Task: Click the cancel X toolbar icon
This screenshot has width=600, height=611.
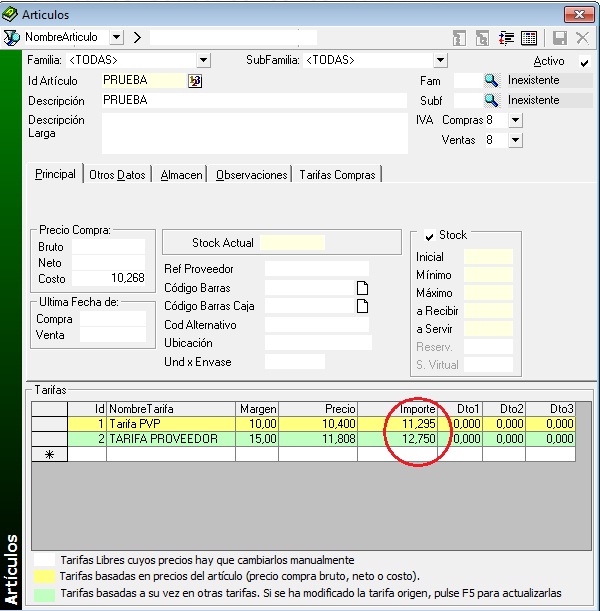Action: (582, 38)
